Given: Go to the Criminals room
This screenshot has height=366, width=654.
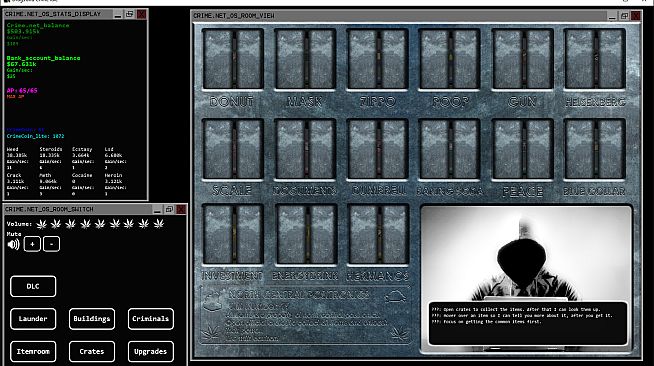Looking at the screenshot, I should pos(151,319).
